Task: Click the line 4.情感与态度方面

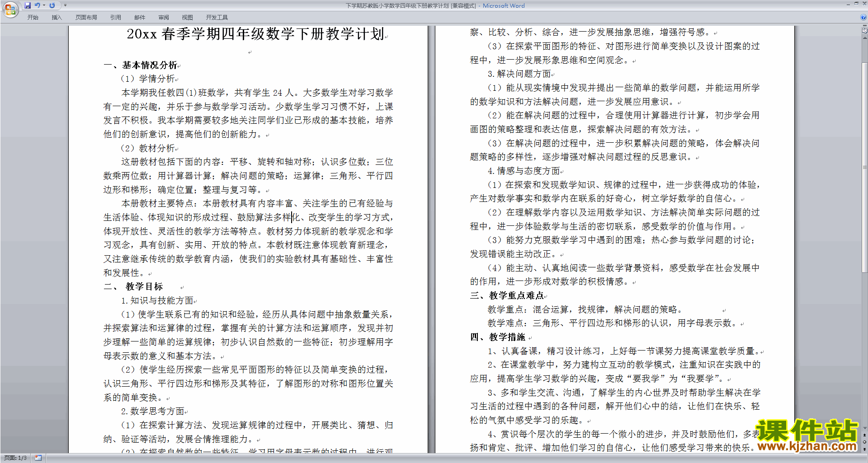Action: tap(524, 171)
